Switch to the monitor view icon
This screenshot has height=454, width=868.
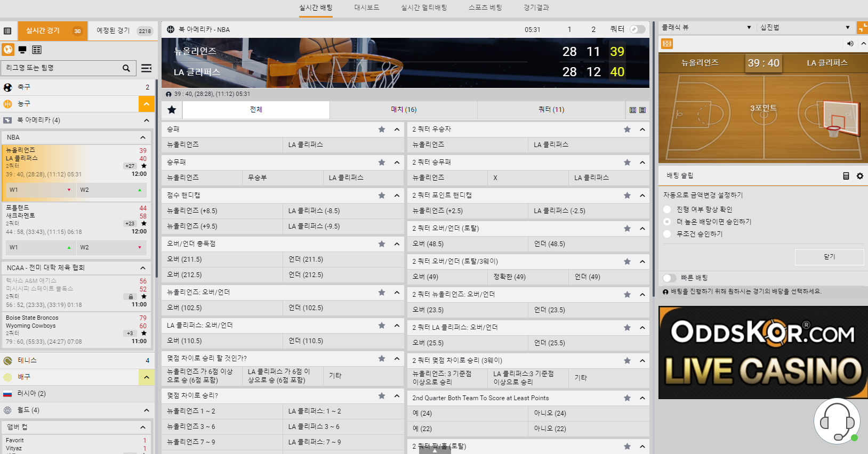[x=22, y=50]
